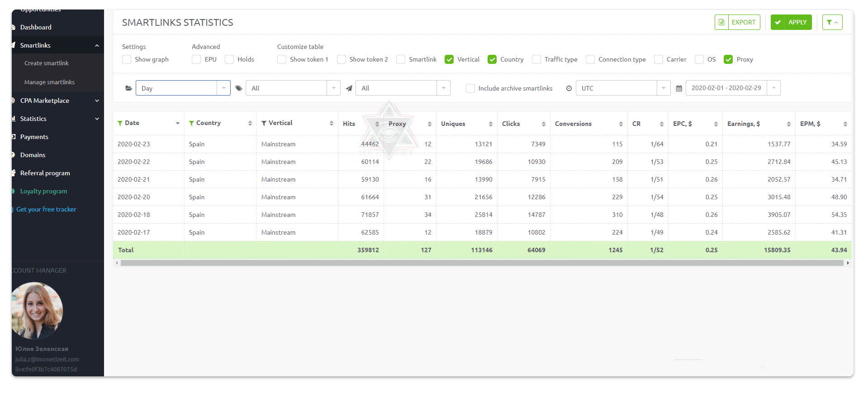The width and height of the screenshot is (868, 394).
Task: Open Domains in the sidebar
Action: (x=33, y=155)
